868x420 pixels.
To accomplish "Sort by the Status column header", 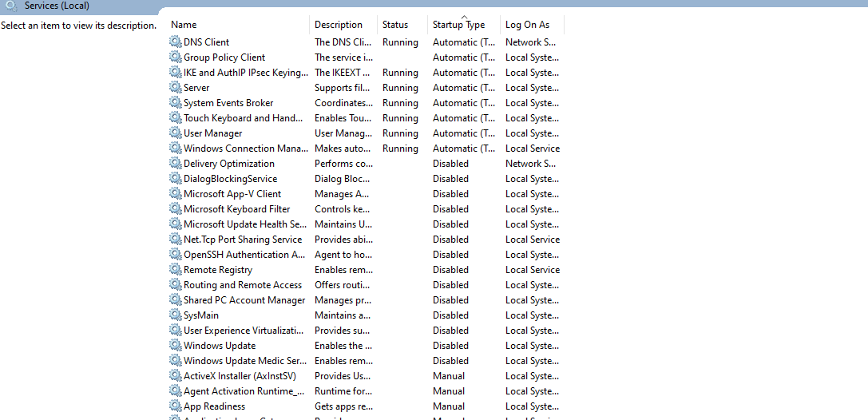I will pos(395,24).
